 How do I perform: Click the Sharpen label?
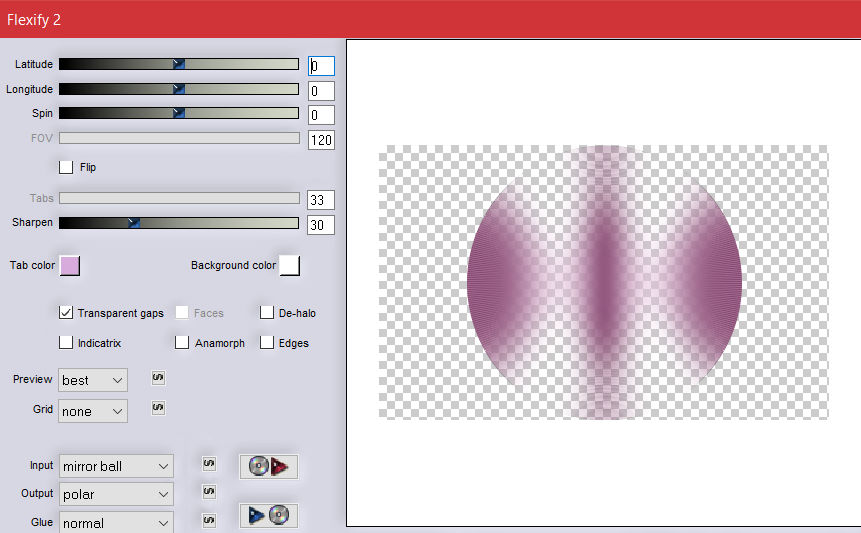click(32, 222)
